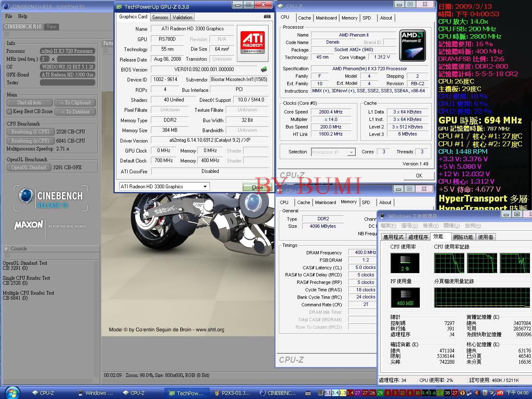Viewport: 532px width, 399px height.
Task: Click the OpenGL Standard button
Action: click(29, 167)
